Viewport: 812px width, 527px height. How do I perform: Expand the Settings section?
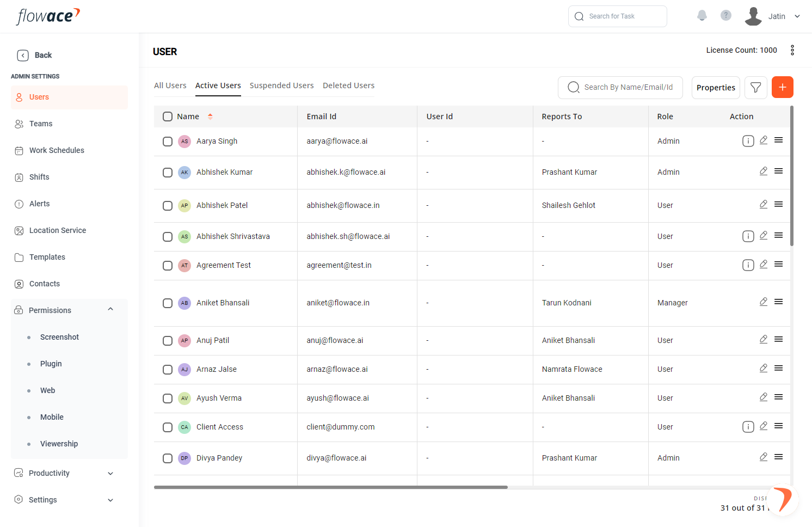pos(110,500)
